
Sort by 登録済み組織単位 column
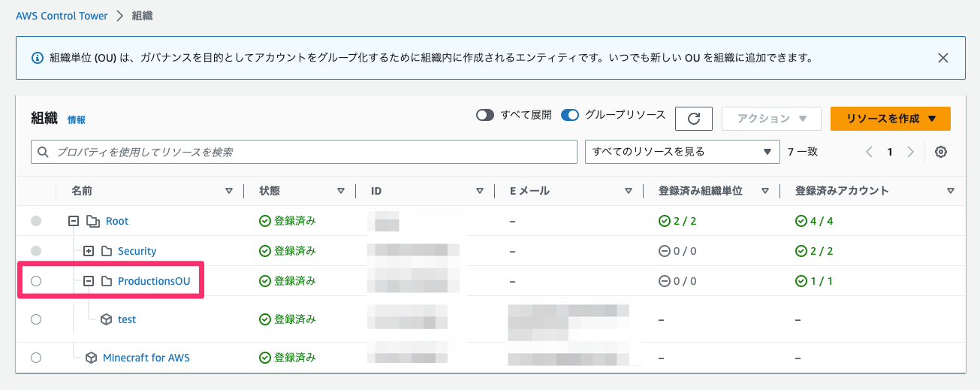click(x=765, y=191)
